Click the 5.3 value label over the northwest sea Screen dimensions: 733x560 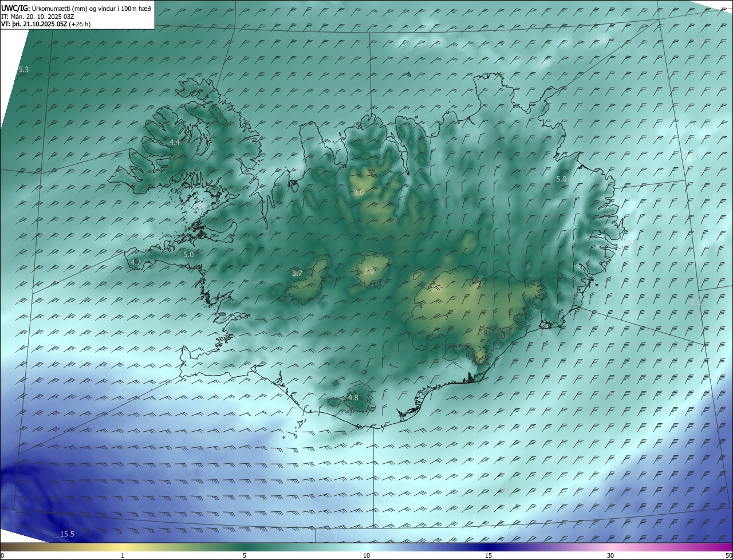[x=23, y=70]
